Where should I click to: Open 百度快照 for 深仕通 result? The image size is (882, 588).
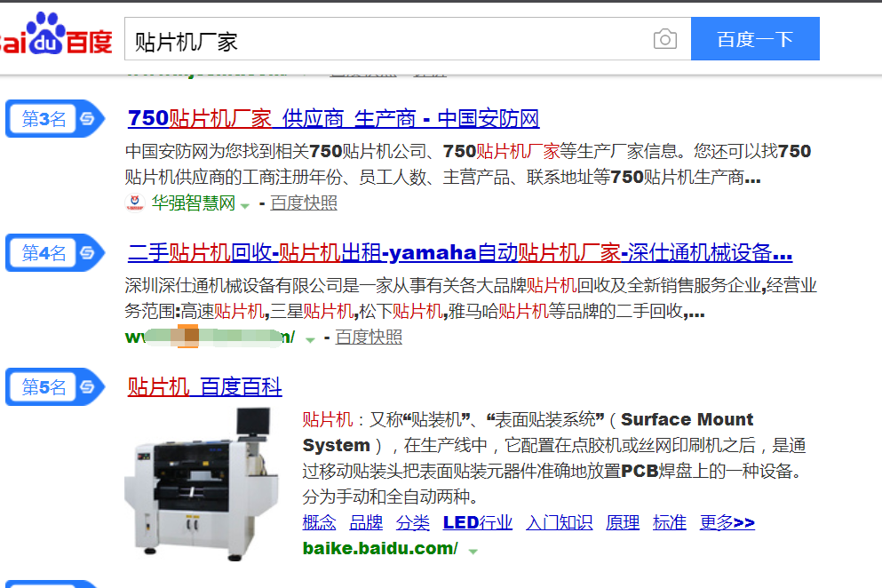pos(369,337)
